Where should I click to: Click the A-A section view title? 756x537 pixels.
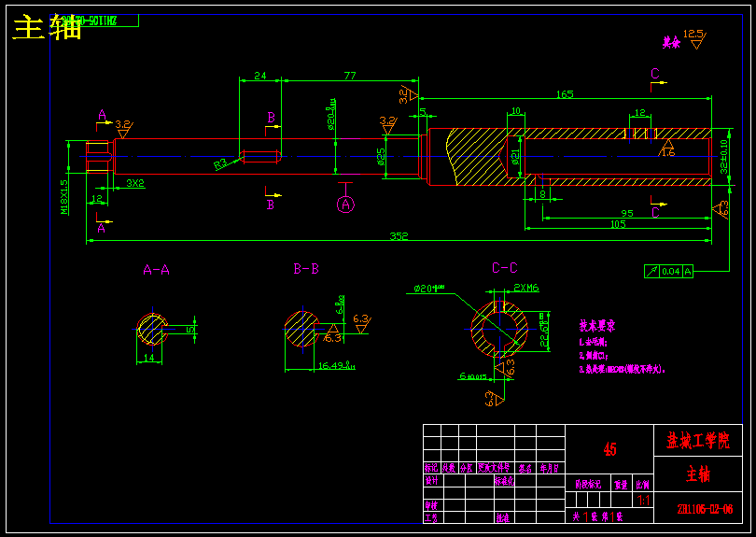156,270
